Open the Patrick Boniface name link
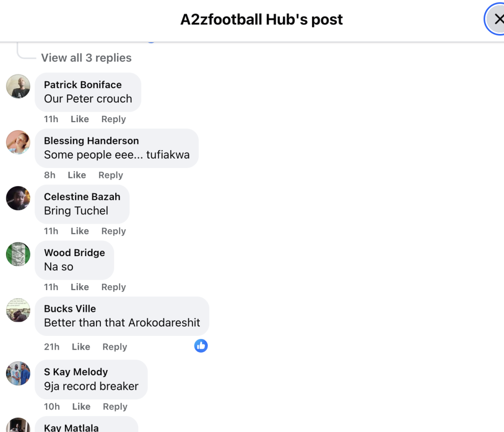The image size is (504, 432). click(x=83, y=85)
